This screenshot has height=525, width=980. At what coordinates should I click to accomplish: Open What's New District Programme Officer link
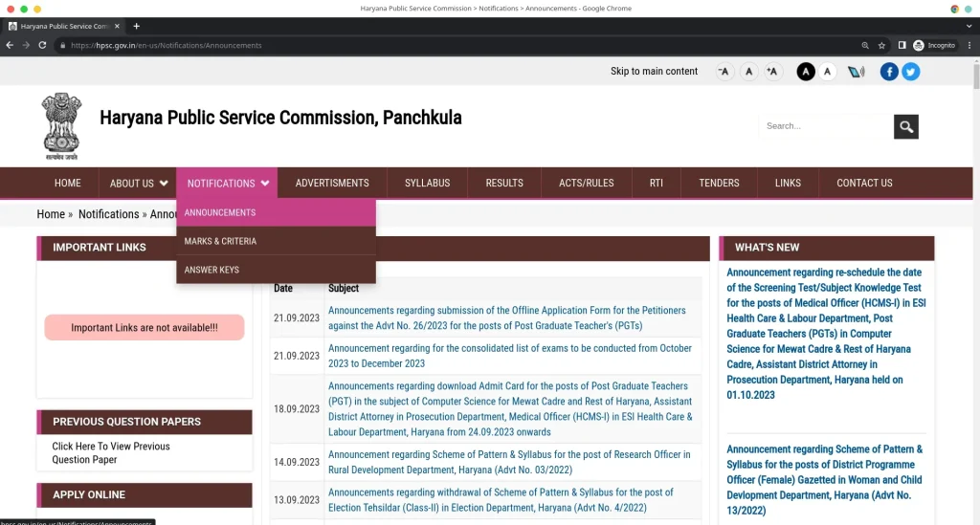(x=824, y=479)
